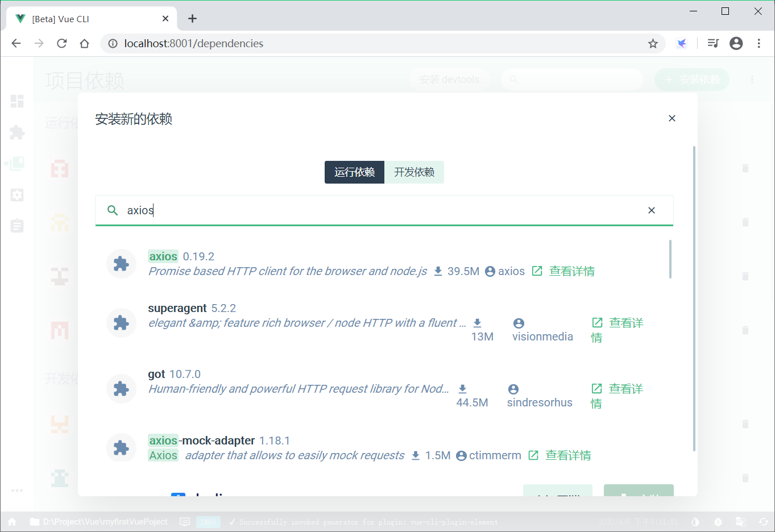Open the browser three-dot menu
Viewport: 775px width, 532px height.
759,43
